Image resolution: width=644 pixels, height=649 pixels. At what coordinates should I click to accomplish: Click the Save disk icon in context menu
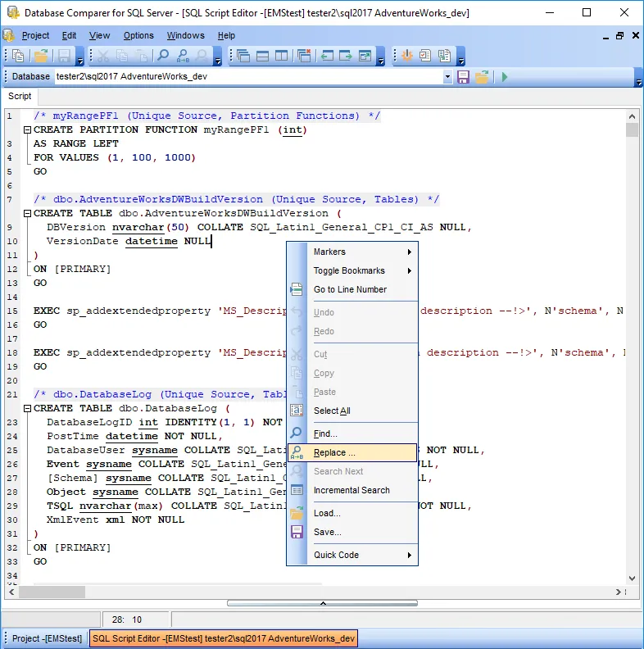click(297, 532)
